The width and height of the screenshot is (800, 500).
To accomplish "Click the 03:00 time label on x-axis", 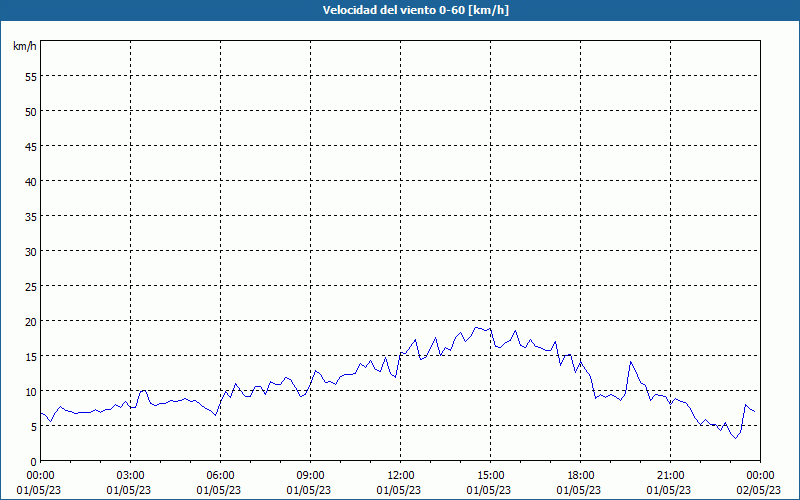I will [131, 476].
